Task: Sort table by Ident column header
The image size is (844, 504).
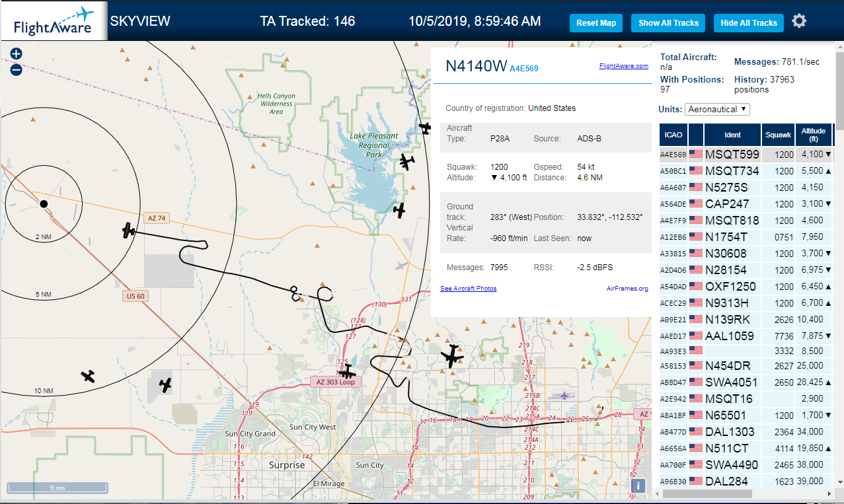Action: click(733, 135)
